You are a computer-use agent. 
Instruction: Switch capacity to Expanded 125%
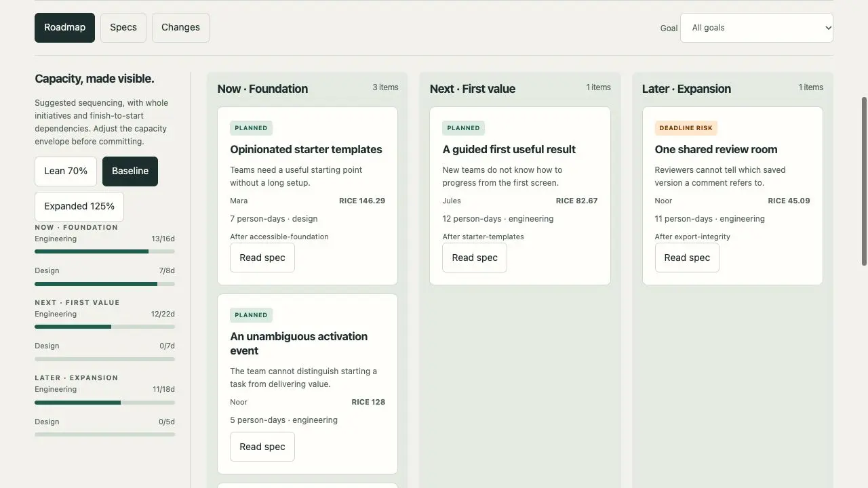79,206
